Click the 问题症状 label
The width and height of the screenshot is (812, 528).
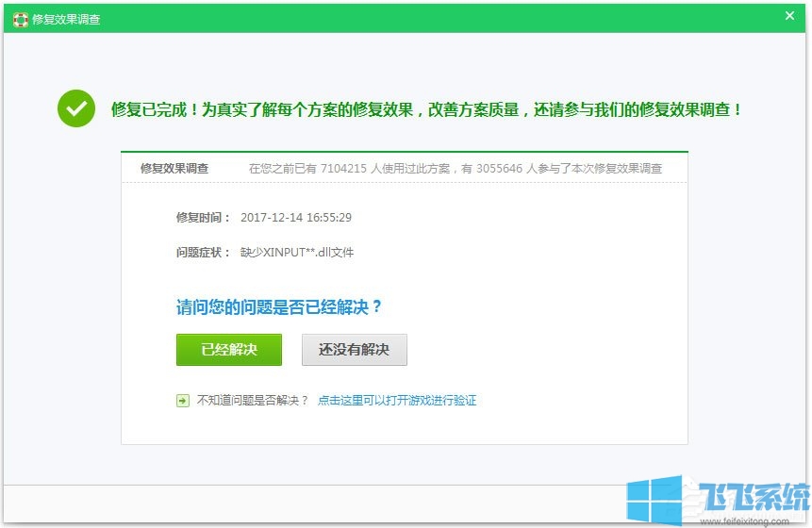tap(203, 253)
